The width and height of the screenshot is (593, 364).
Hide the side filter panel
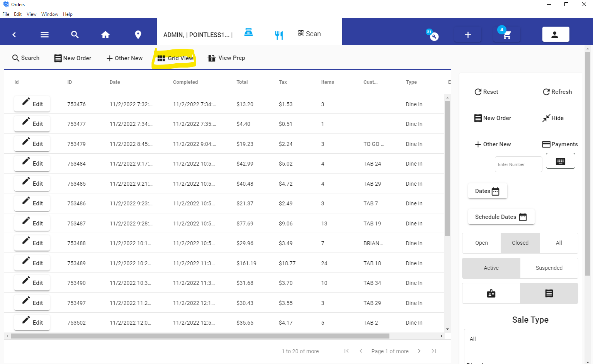pyautogui.click(x=553, y=118)
